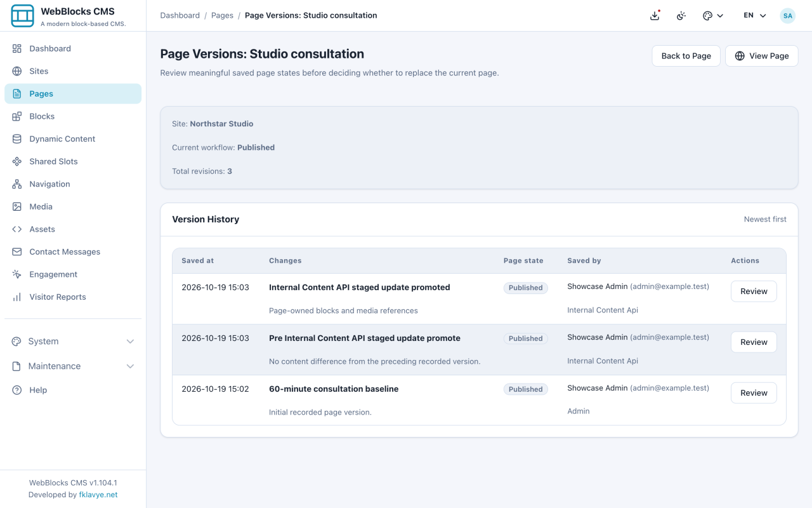Click the Shared Slots icon
The height and width of the screenshot is (508, 812).
pos(17,161)
